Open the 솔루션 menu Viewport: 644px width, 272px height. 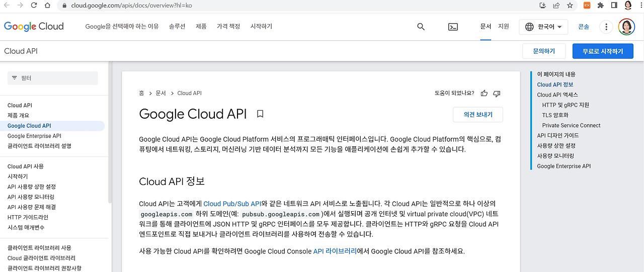pyautogui.click(x=177, y=27)
